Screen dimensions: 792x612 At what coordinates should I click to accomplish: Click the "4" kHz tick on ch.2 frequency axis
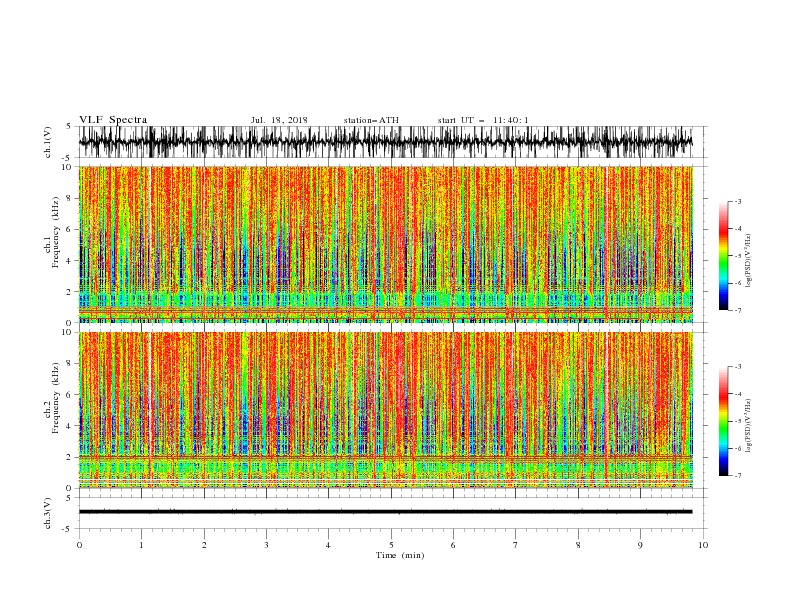point(69,426)
